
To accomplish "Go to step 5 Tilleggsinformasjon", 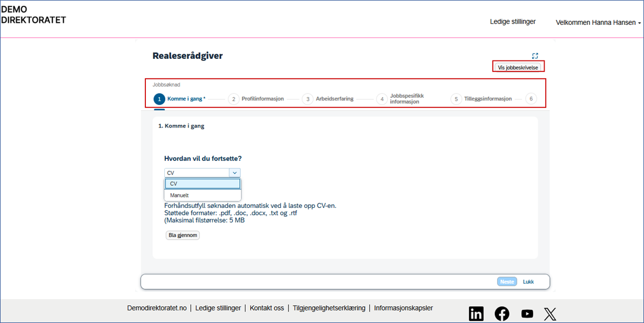I will (x=481, y=99).
